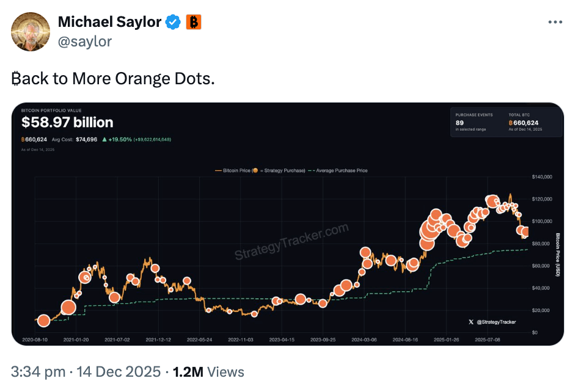Click the blue verified checkmark badge
Image resolution: width=578 pixels, height=392 pixels.
point(174,23)
